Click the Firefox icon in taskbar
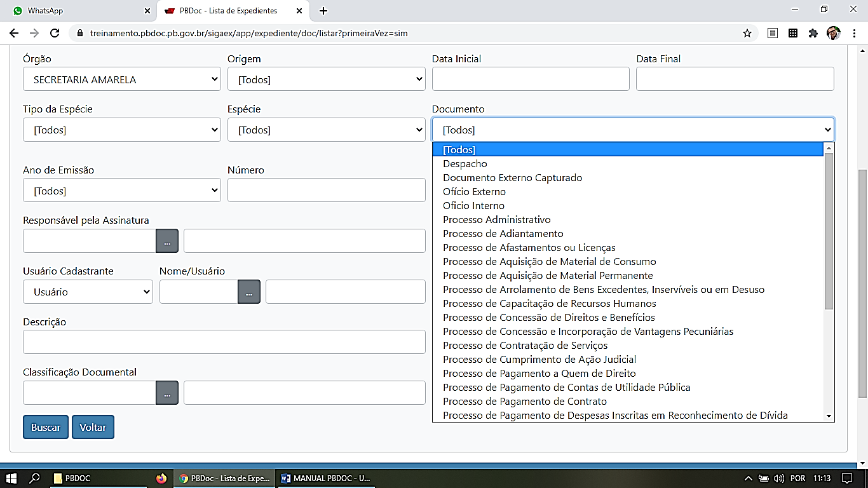This screenshot has width=868, height=488. 161,478
